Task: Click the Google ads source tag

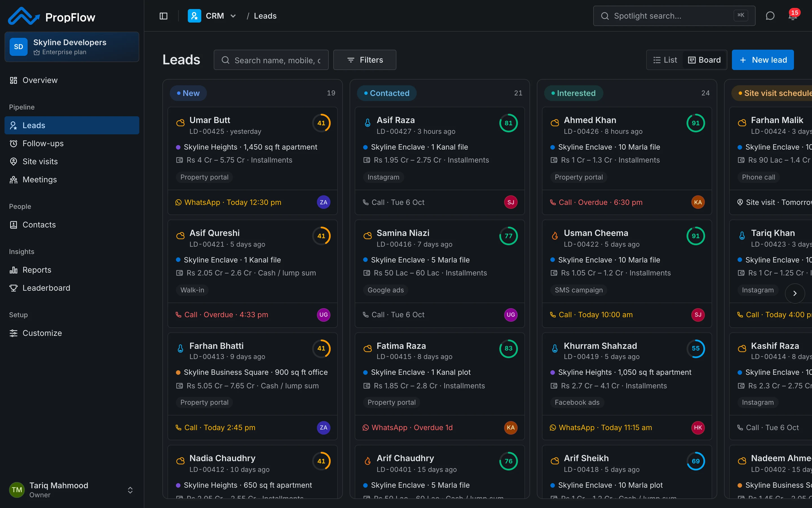Action: click(x=385, y=290)
